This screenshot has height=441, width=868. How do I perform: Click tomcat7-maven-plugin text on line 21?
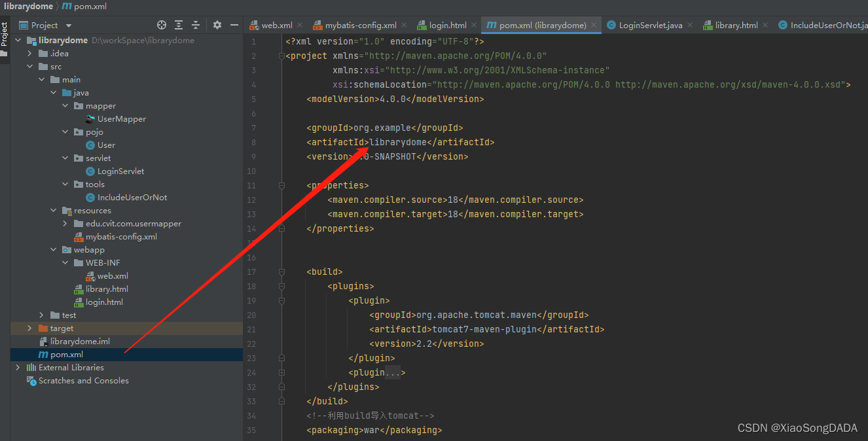[x=484, y=329]
